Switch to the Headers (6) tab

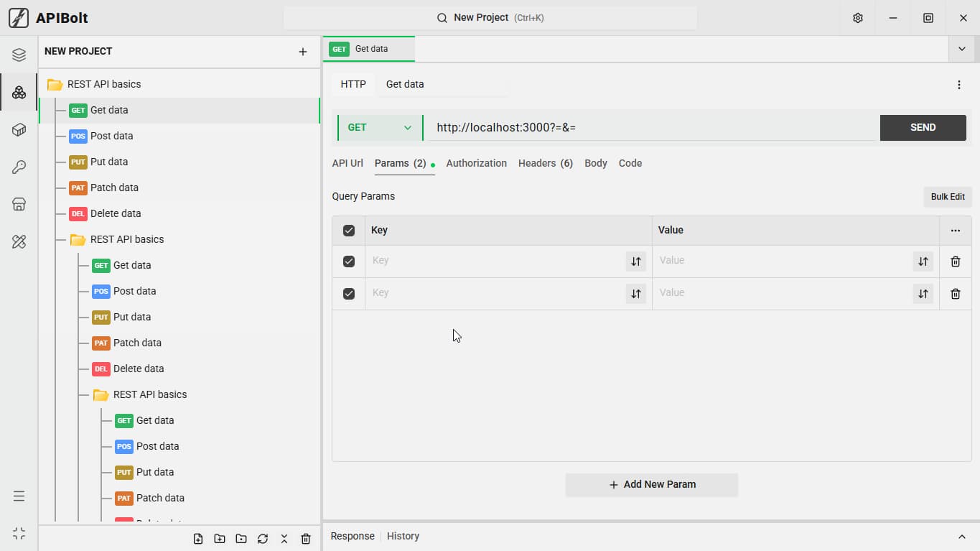(x=546, y=163)
